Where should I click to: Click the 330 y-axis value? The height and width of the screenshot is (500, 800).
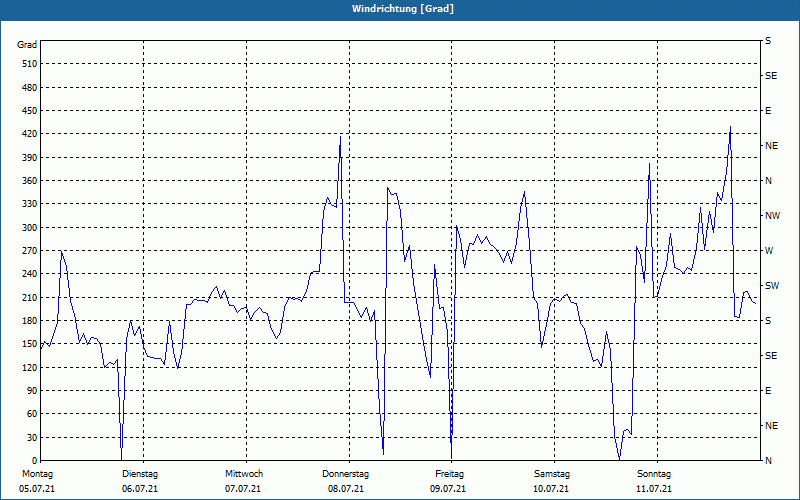point(30,204)
